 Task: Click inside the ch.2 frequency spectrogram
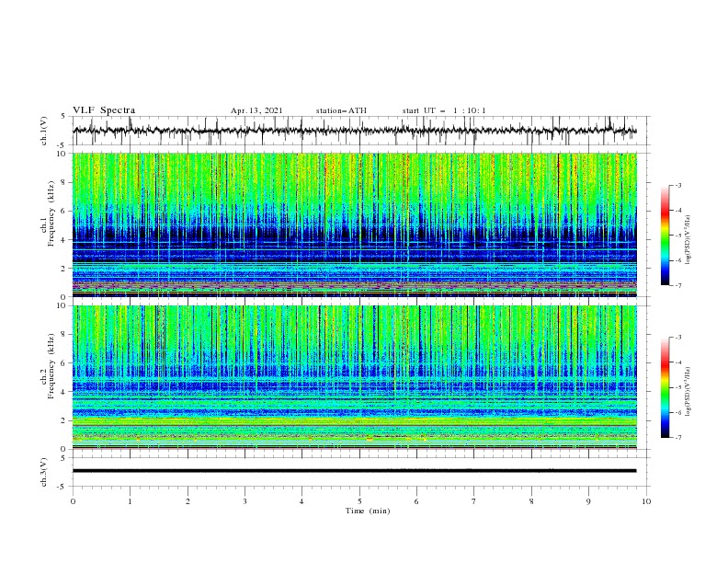(x=354, y=377)
